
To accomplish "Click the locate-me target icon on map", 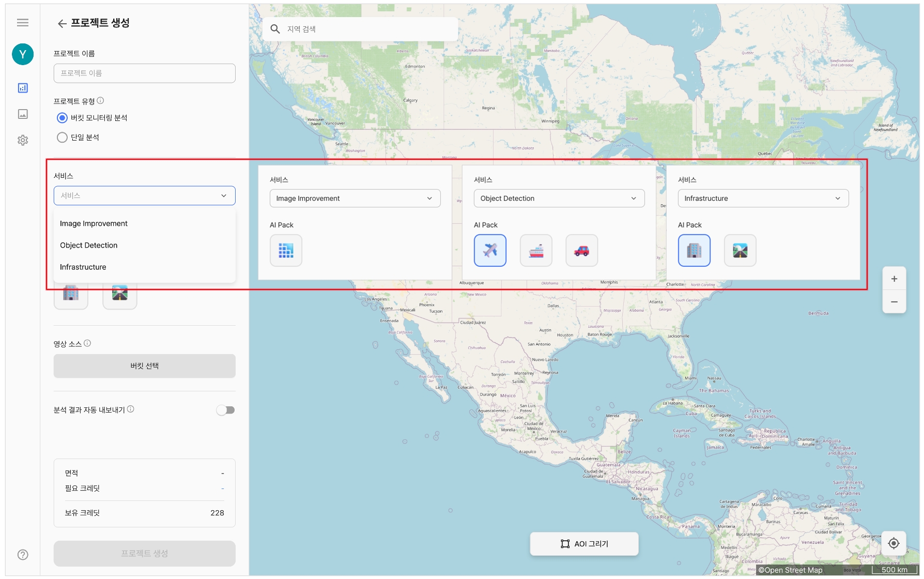I will coord(894,543).
